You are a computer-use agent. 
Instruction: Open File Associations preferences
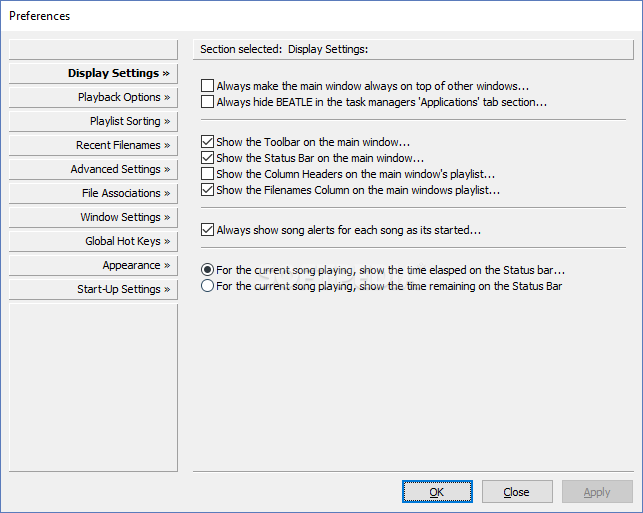93,194
